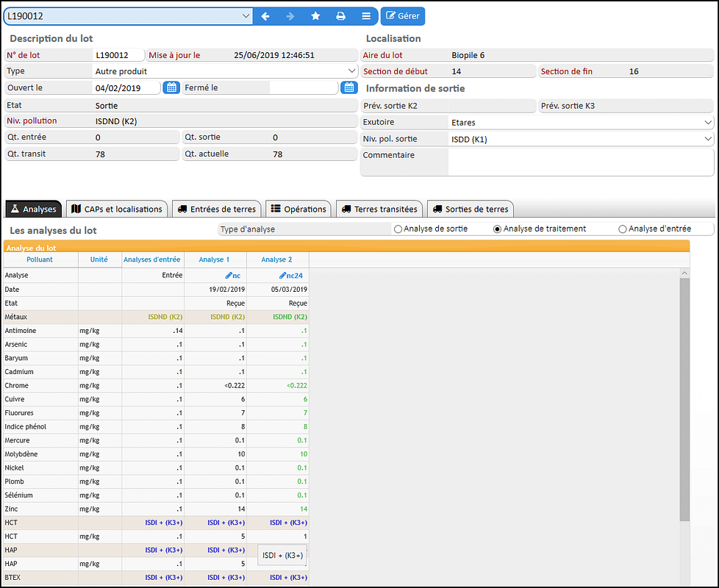The width and height of the screenshot is (719, 588).
Task: Open the Entrées de terres tab
Action: tap(216, 209)
